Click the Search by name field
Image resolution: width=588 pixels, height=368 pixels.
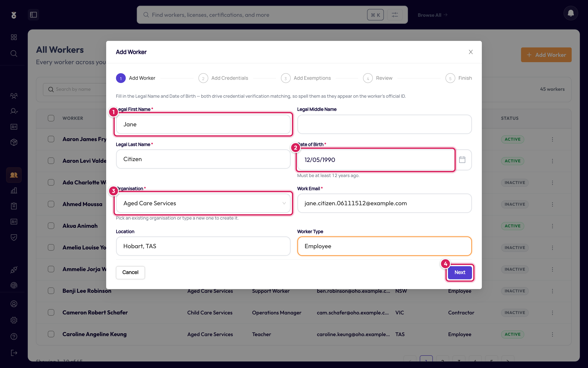click(x=75, y=89)
